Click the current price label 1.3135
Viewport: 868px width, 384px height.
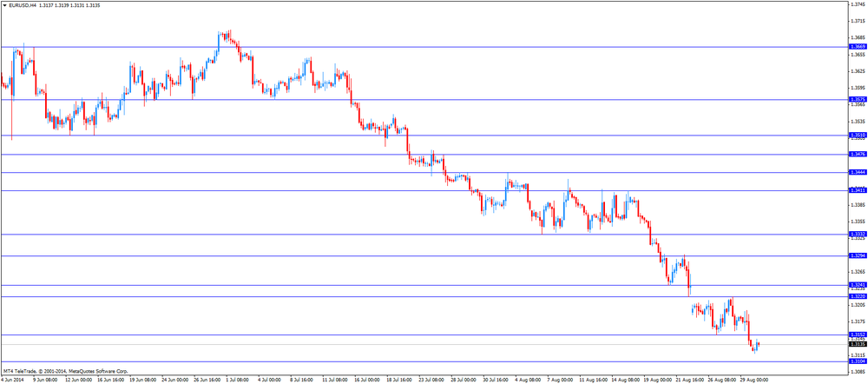point(857,344)
